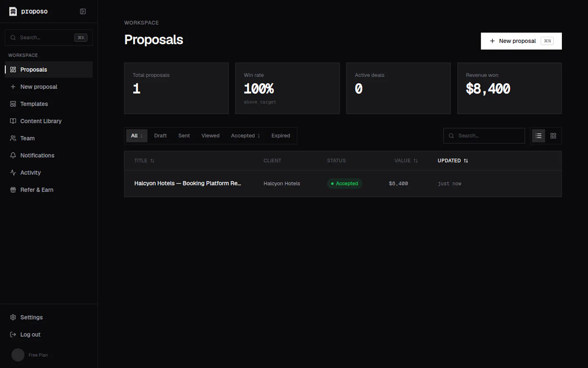Image resolution: width=588 pixels, height=368 pixels.
Task: Click the Win rate card
Action: [x=287, y=88]
